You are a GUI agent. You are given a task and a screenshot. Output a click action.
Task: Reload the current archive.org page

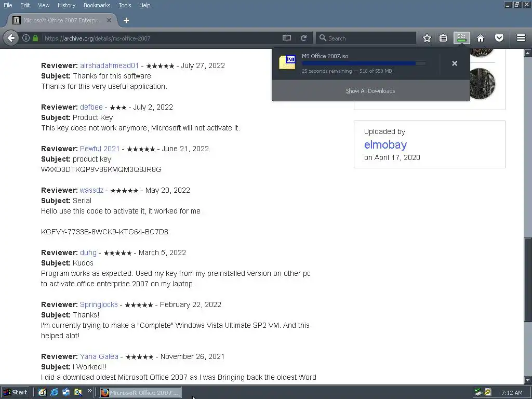point(303,38)
